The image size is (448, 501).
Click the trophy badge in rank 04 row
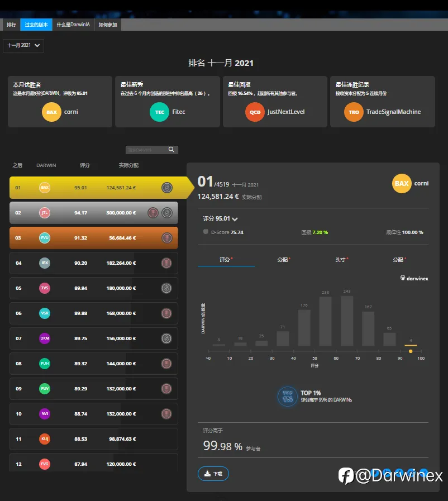(x=166, y=263)
